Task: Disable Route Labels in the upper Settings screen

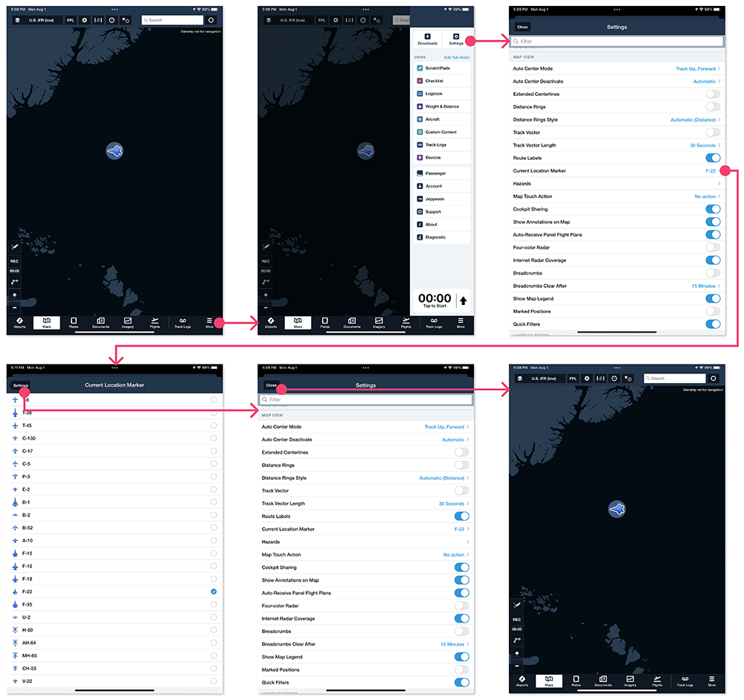Action: (713, 158)
